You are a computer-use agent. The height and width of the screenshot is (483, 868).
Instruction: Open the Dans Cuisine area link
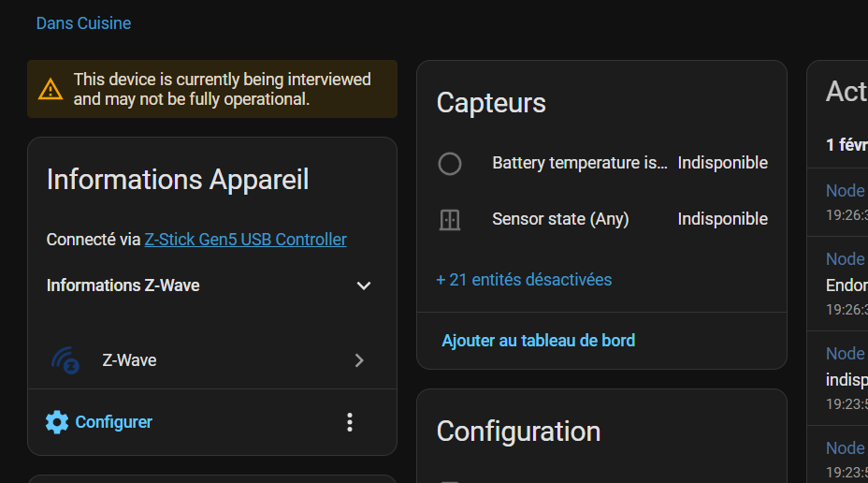83,23
